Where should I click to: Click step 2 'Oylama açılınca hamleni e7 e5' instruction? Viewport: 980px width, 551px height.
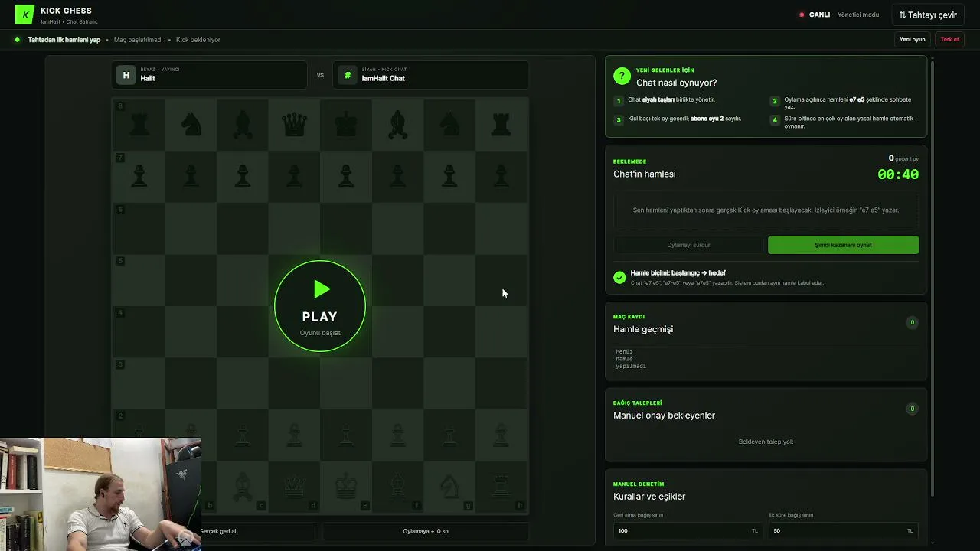pyautogui.click(x=848, y=103)
